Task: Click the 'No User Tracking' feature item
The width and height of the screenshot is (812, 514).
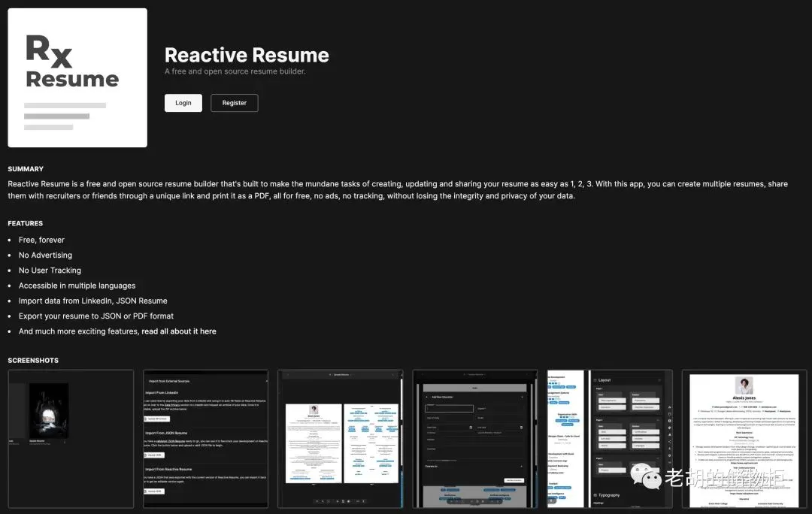Action: click(50, 271)
